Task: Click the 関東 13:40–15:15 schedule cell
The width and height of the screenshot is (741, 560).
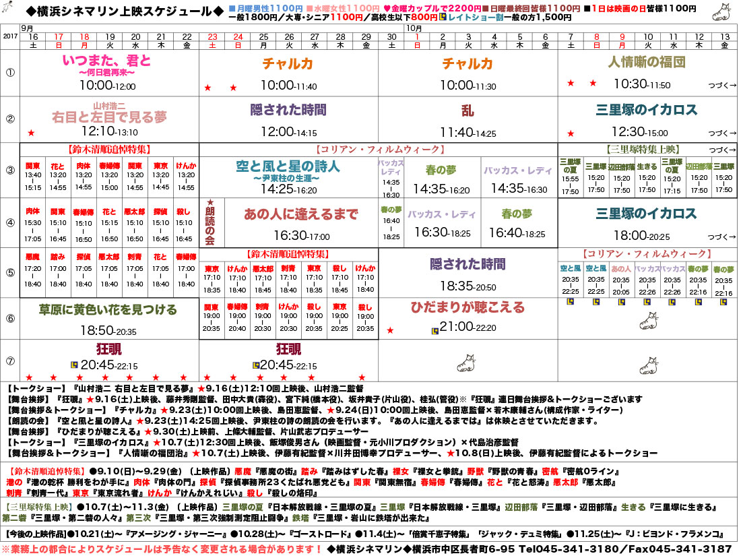Action: [x=32, y=177]
